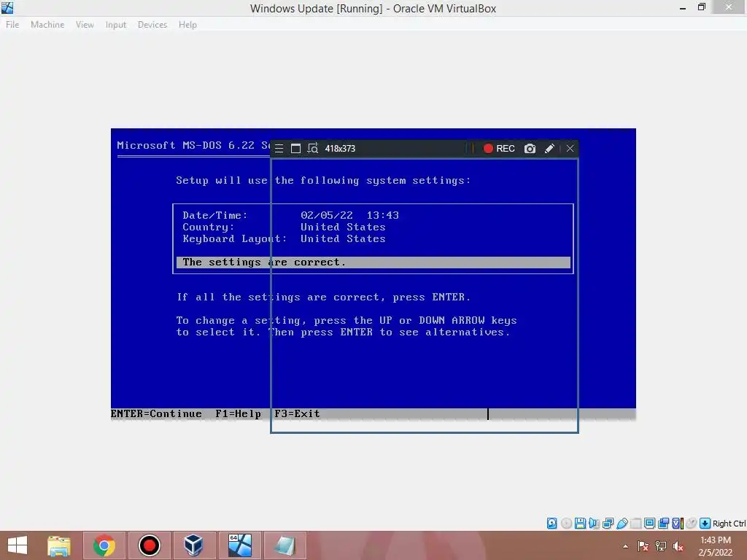Show hidden system tray icons
The image size is (747, 560).
coord(625,546)
